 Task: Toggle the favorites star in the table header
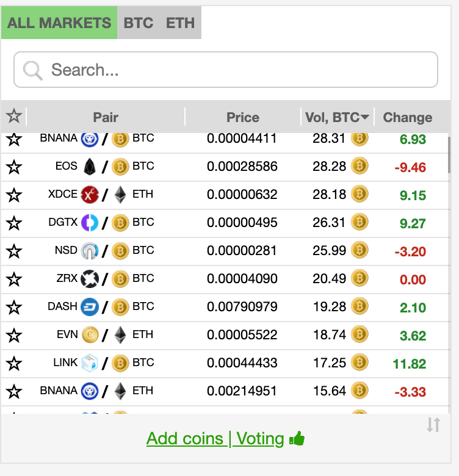tap(14, 117)
